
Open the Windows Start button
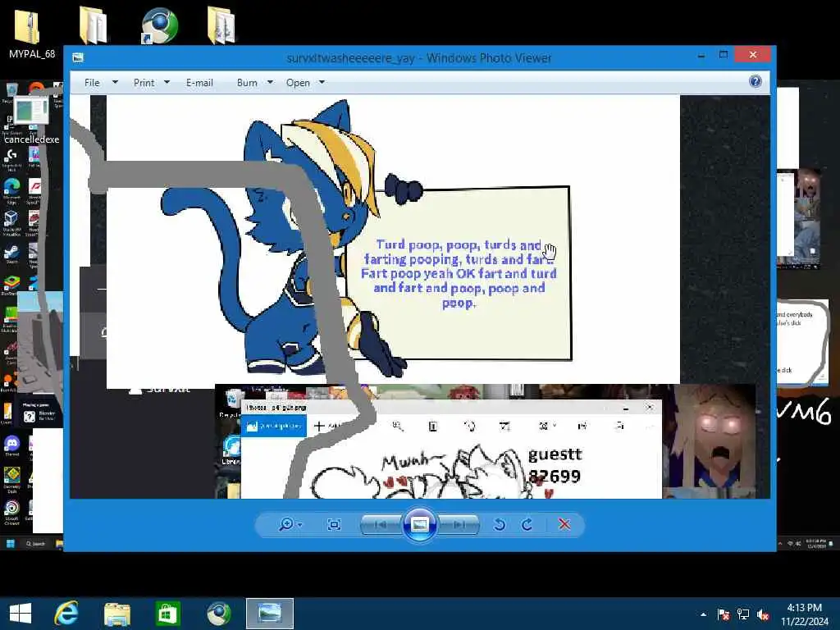point(21,614)
